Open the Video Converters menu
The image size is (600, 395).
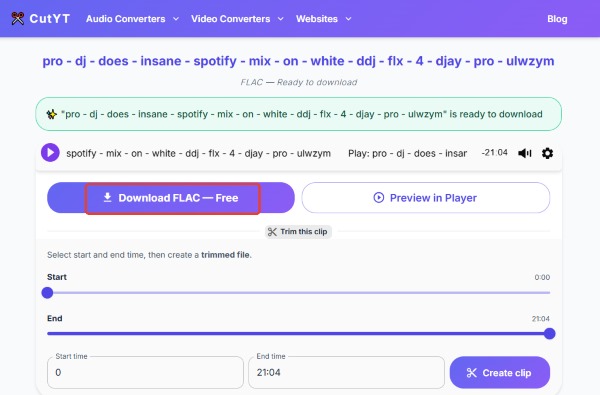230,19
